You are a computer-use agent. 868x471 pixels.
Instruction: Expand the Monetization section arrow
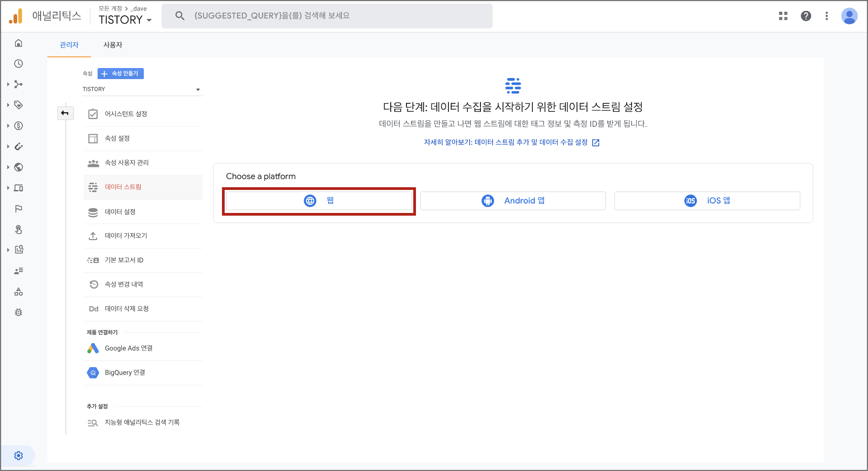pos(8,126)
